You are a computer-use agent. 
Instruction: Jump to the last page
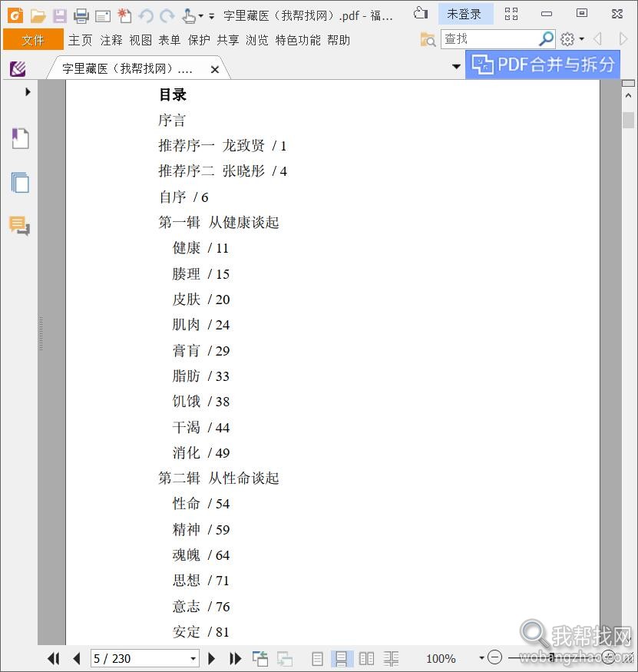[x=235, y=658]
